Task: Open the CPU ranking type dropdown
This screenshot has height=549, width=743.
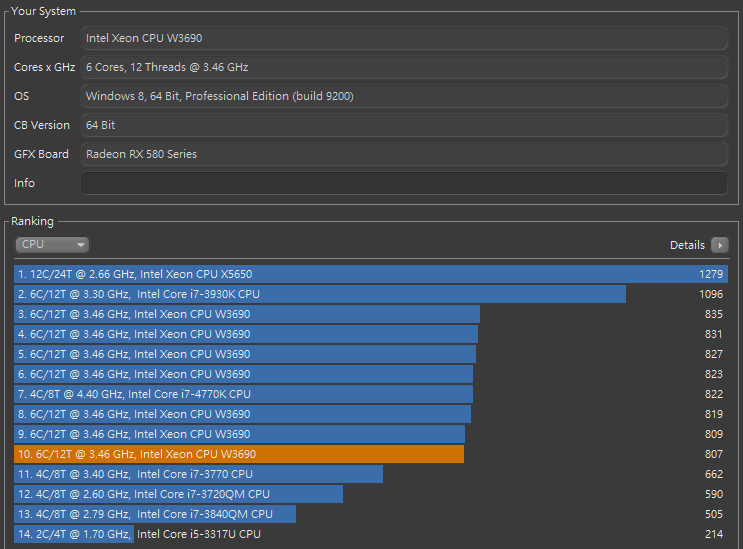Action: point(52,244)
